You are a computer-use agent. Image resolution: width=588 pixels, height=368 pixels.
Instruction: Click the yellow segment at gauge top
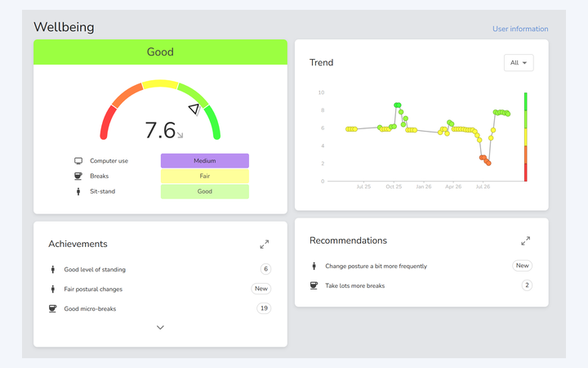[x=160, y=83]
